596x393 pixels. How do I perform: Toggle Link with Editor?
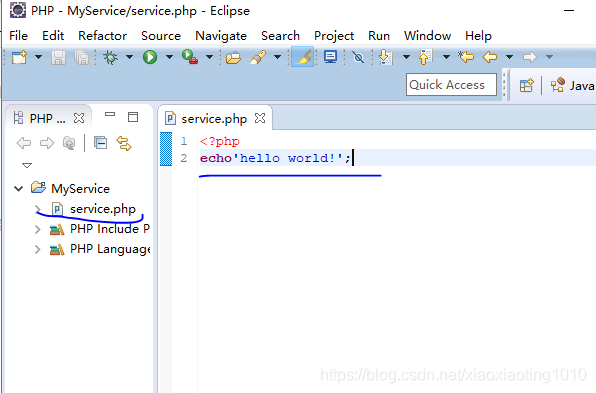[124, 143]
